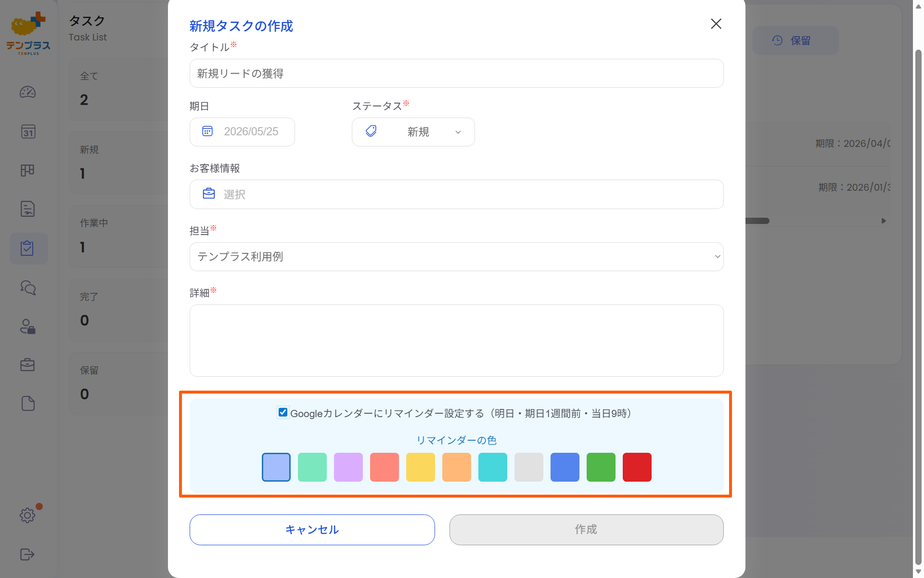Open the briefcase icon in sidebar
The height and width of the screenshot is (578, 924).
[27, 365]
